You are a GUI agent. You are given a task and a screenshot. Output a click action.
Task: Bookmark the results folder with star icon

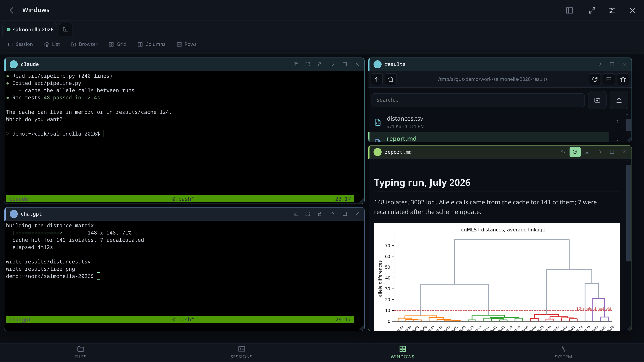[x=623, y=79]
